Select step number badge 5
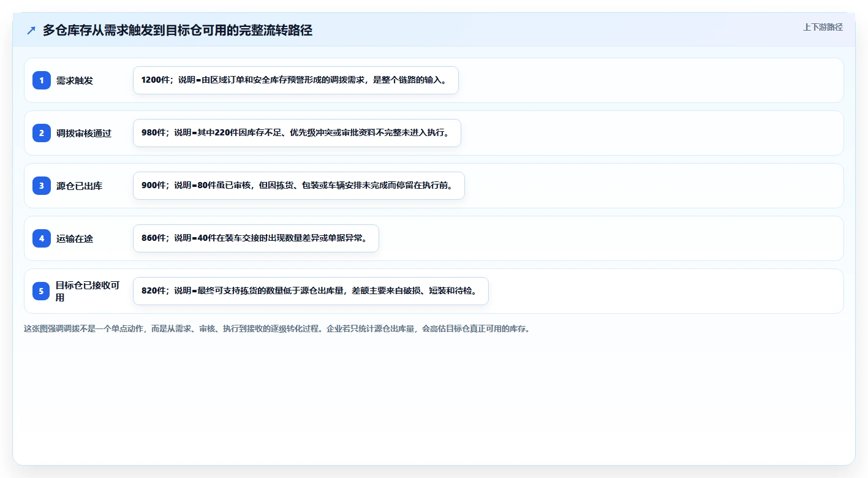This screenshot has width=868, height=478. (x=42, y=291)
